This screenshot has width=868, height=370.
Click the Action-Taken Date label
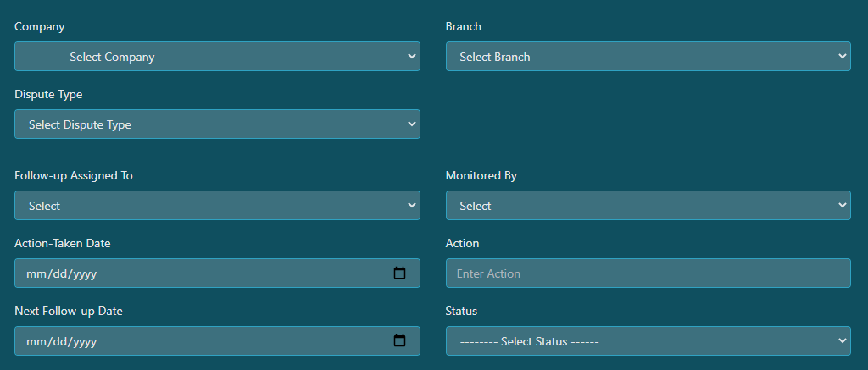[63, 243]
